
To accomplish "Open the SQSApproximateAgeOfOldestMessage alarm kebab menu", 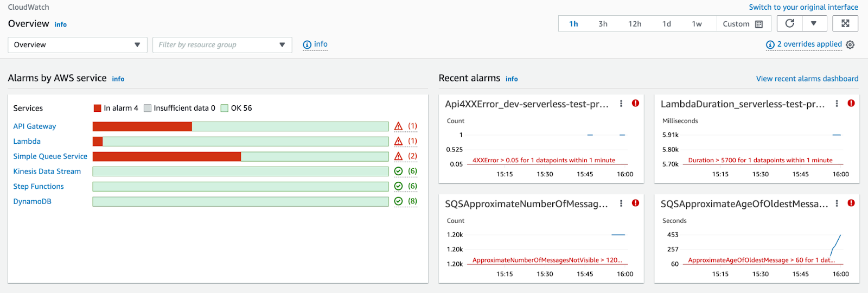I will 837,203.
